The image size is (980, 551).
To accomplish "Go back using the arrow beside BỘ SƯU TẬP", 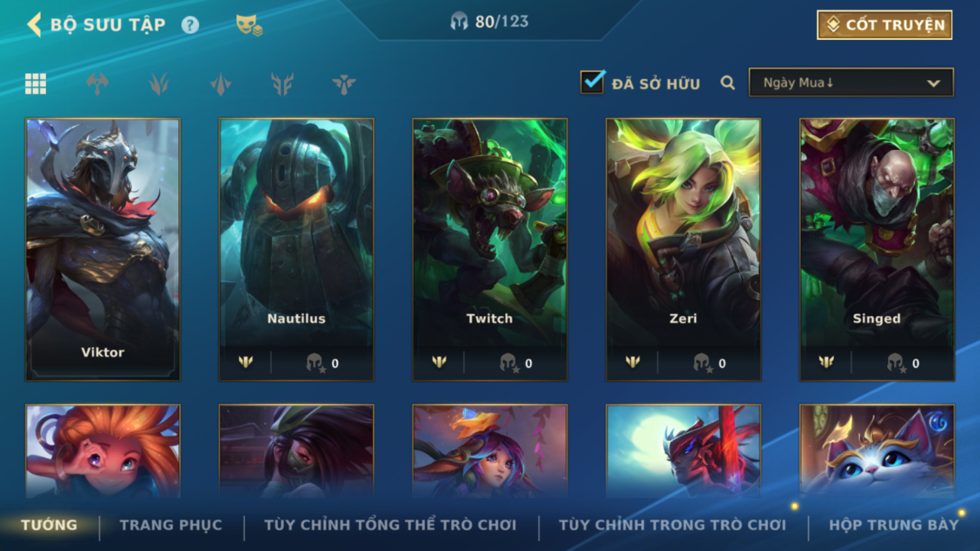I will (33, 24).
